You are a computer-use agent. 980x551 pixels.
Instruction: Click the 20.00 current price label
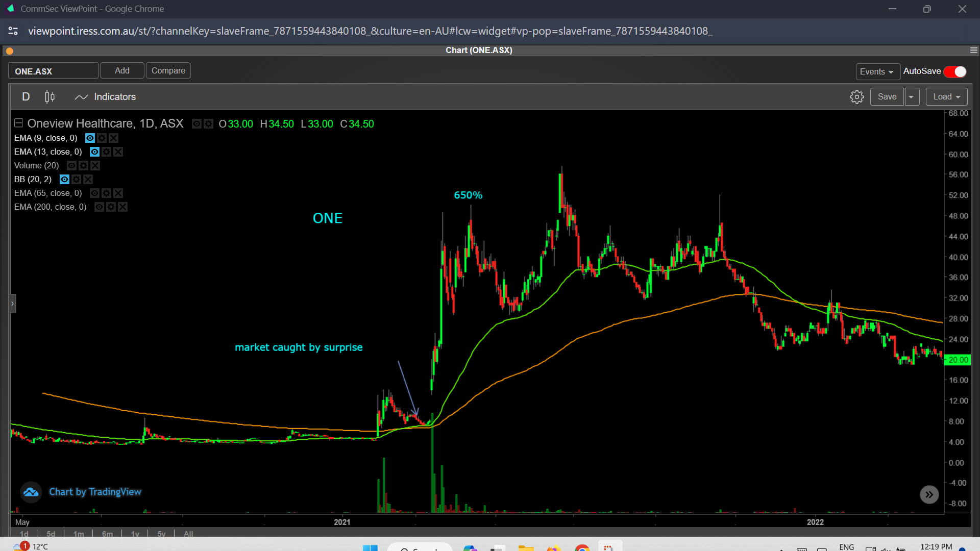(x=958, y=360)
